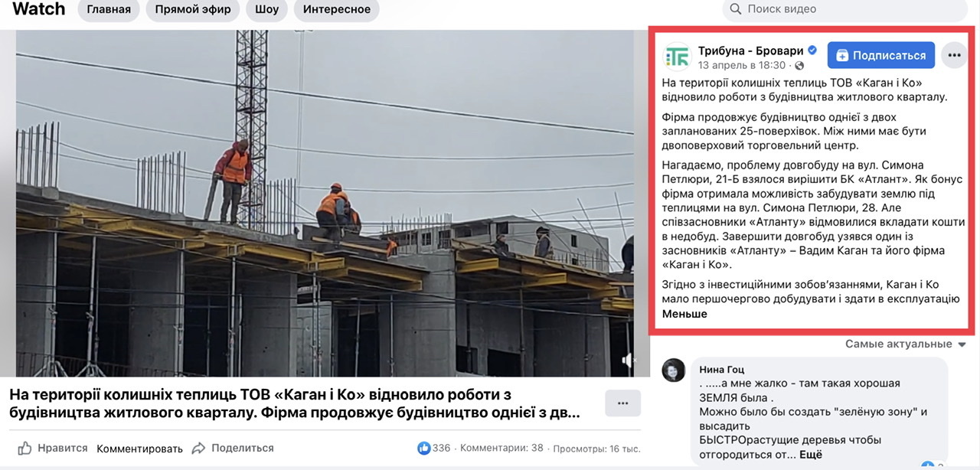
Task: Open the three-dot menu under the video
Action: [x=622, y=403]
